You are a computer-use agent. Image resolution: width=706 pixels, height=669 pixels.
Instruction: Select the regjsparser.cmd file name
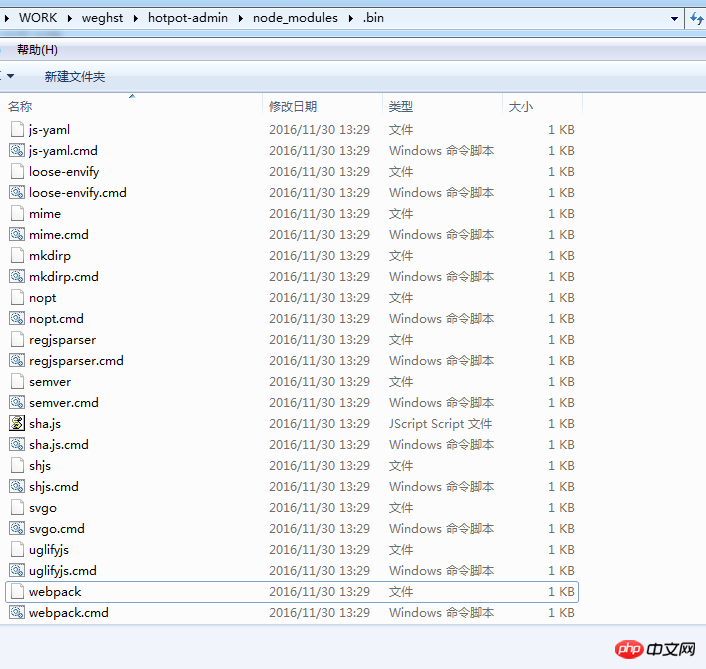click(x=76, y=361)
